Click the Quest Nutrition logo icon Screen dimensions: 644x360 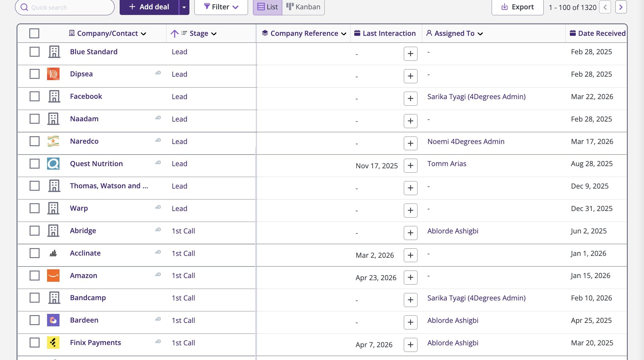tap(53, 164)
